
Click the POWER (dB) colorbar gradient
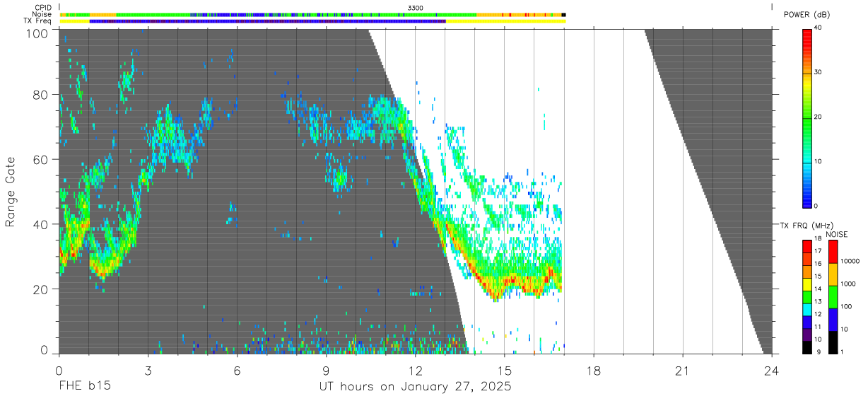(x=807, y=118)
